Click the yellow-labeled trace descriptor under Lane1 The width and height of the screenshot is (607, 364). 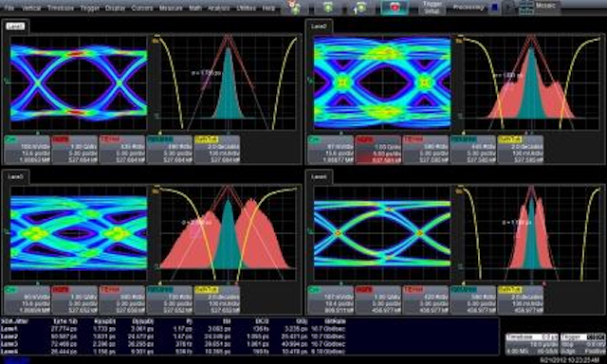tap(217, 150)
